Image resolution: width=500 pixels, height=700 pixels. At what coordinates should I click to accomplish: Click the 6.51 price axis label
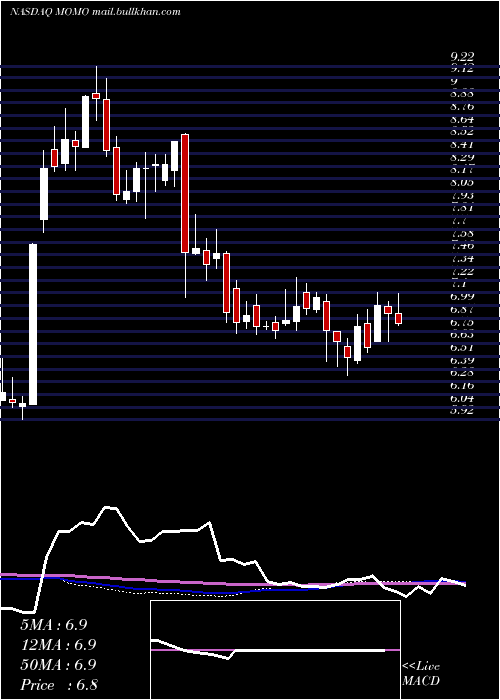pyautogui.click(x=462, y=347)
